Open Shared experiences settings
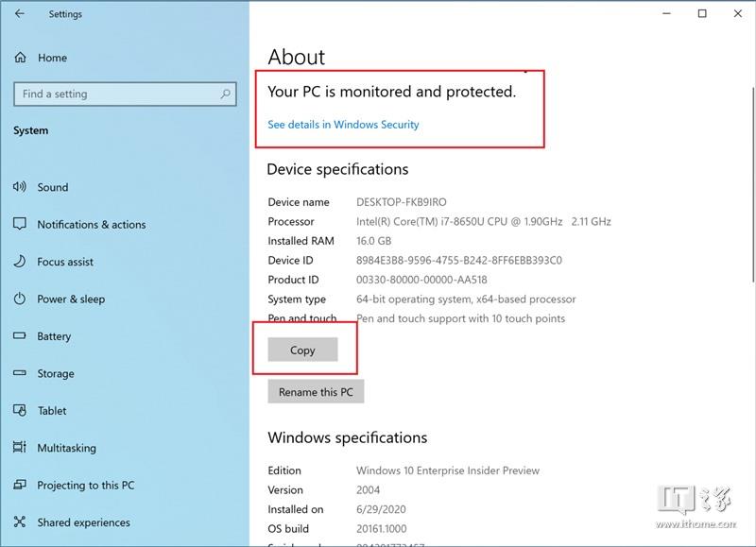This screenshot has width=756, height=547. pyautogui.click(x=83, y=522)
